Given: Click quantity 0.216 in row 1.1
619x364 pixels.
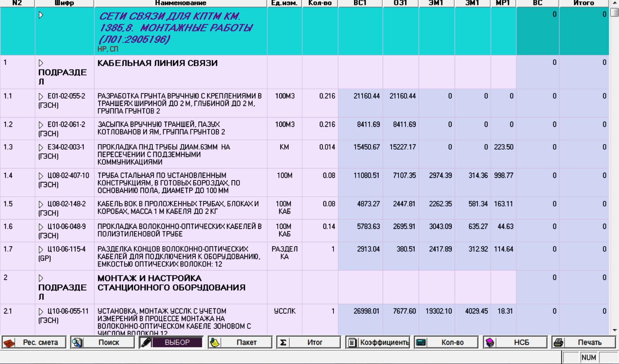Looking at the screenshot, I should point(327,96).
